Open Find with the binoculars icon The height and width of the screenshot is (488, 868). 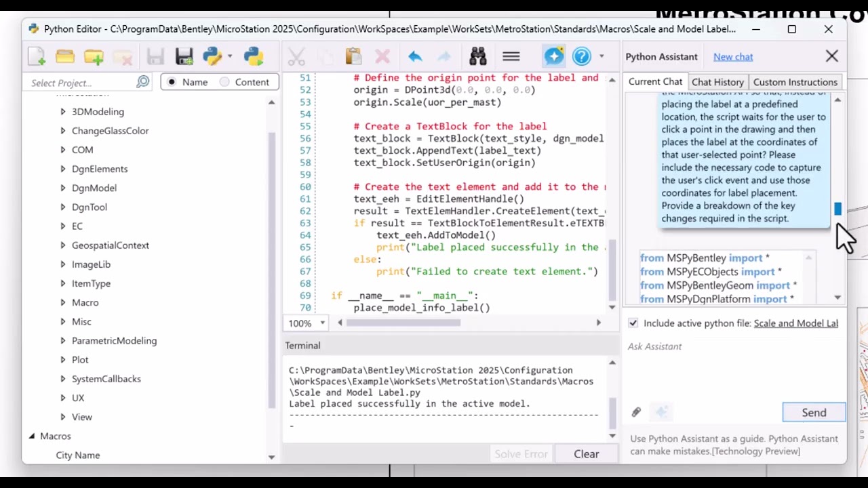[x=478, y=56]
